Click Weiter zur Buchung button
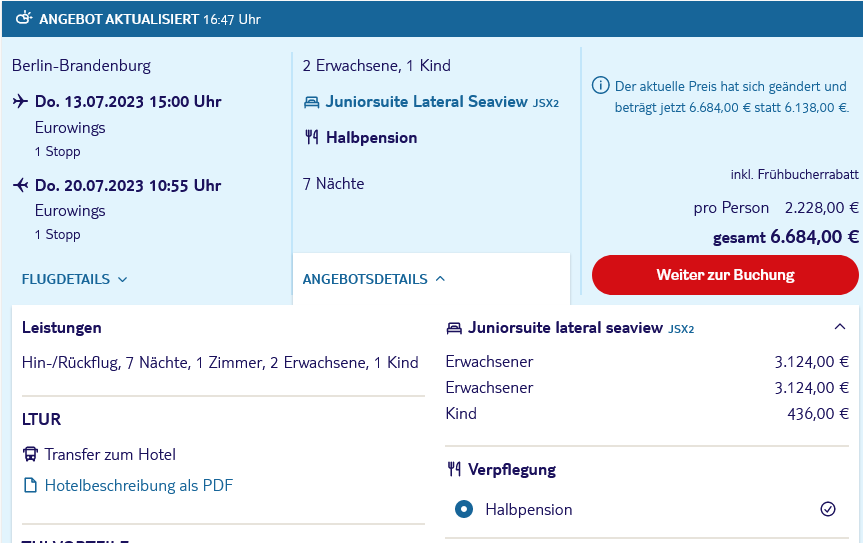 point(725,275)
